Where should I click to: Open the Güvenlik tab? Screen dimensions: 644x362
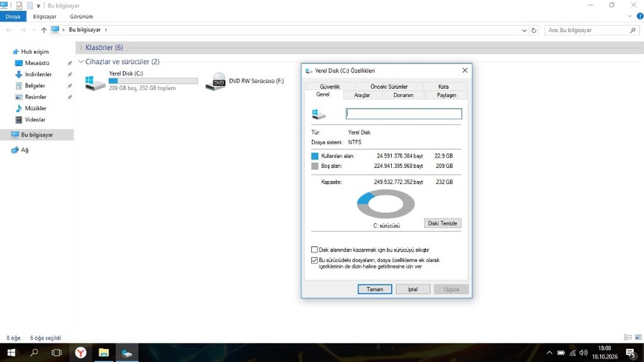330,87
